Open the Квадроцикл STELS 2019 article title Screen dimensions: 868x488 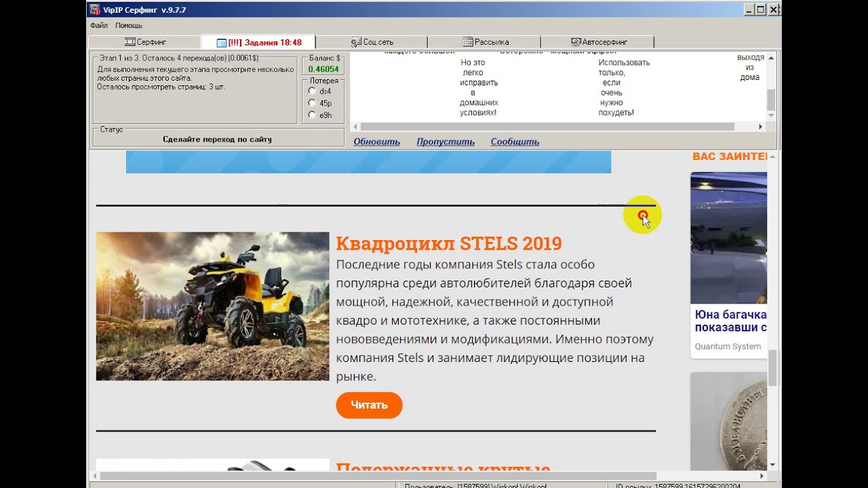[x=449, y=243]
